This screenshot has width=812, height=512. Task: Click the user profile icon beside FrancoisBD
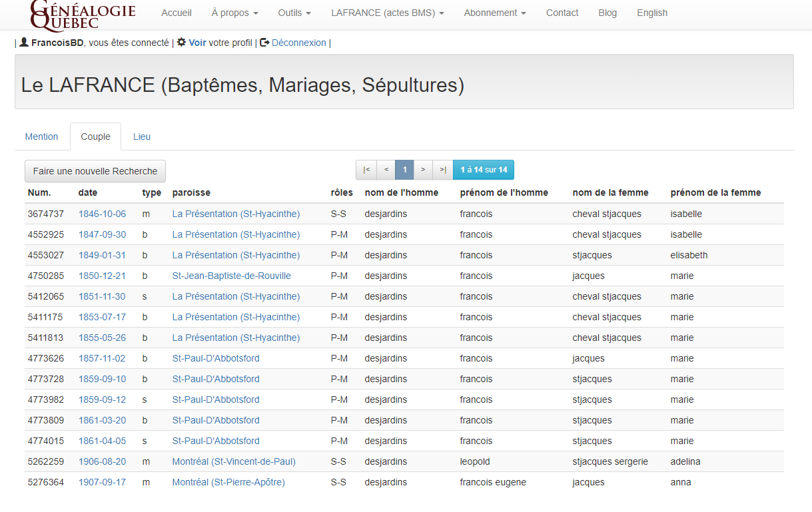pos(24,42)
